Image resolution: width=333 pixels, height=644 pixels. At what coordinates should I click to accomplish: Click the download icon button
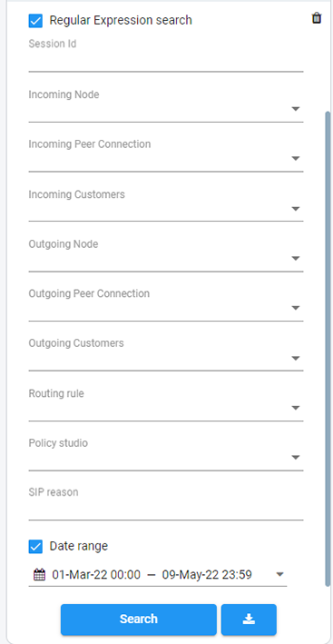pos(249,619)
